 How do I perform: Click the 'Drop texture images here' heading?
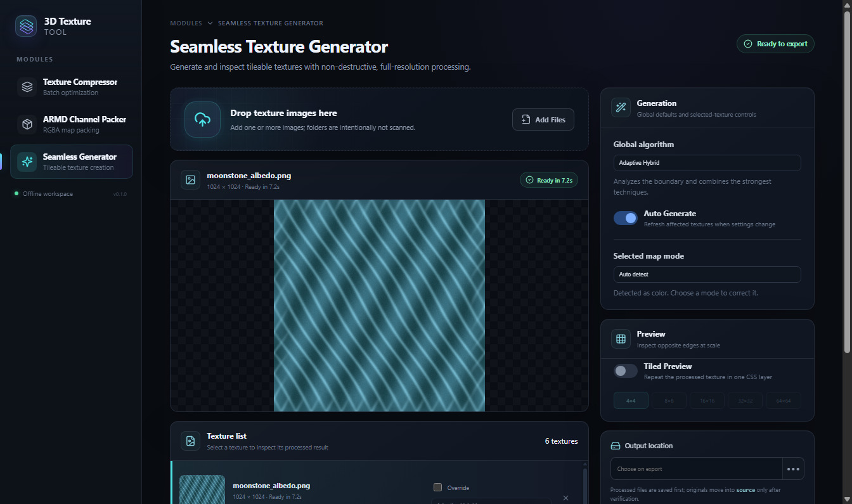283,113
